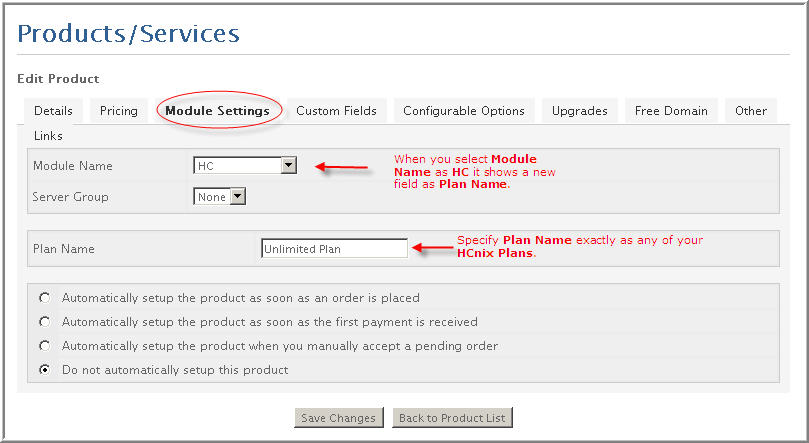809x443 pixels.
Task: Open the Custom Fields tab
Action: [336, 111]
